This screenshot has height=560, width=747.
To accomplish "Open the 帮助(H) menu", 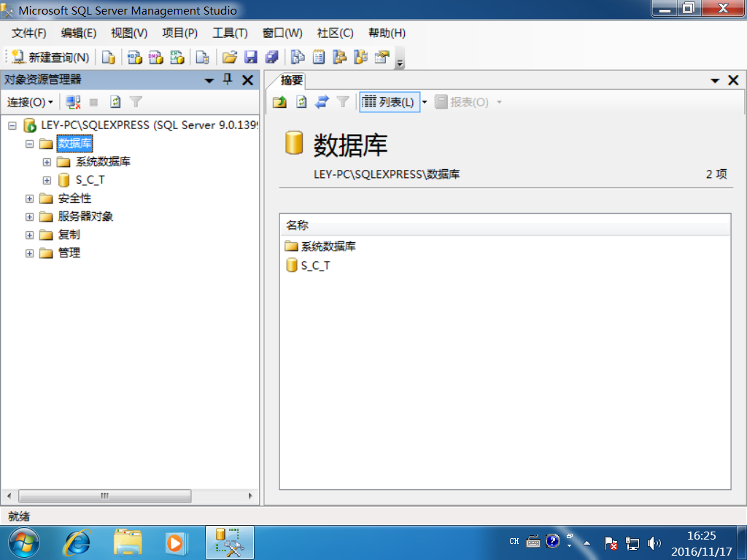I will click(387, 33).
